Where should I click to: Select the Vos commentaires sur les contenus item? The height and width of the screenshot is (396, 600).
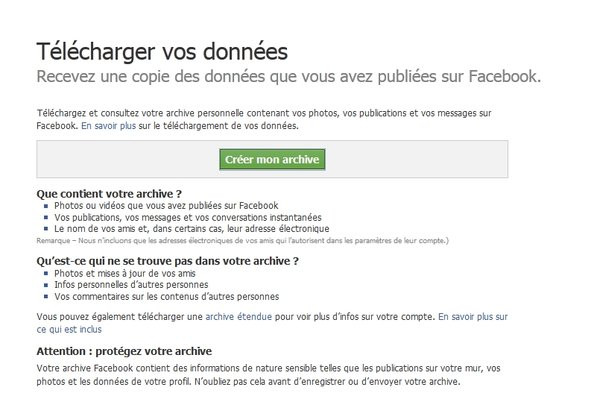[x=166, y=297]
